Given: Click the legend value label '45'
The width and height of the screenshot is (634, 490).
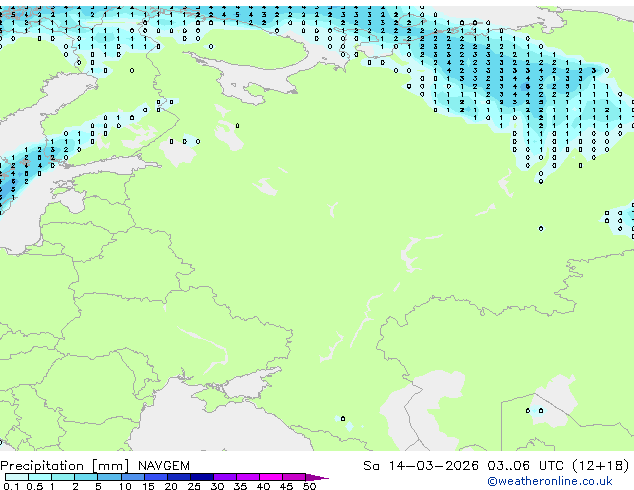Looking at the screenshot, I should 286,486.
